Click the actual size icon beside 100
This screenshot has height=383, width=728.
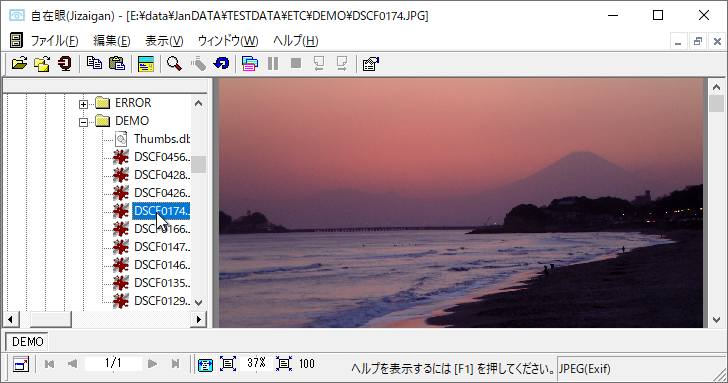coord(284,364)
